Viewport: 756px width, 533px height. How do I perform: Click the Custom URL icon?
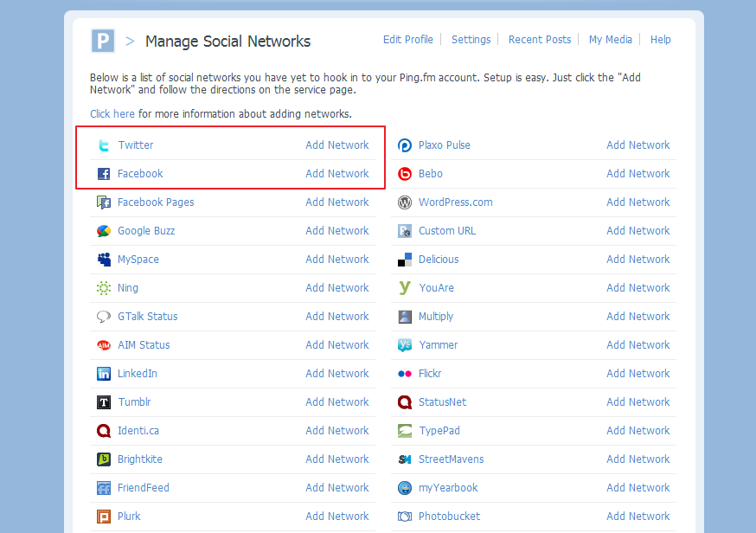(x=405, y=230)
